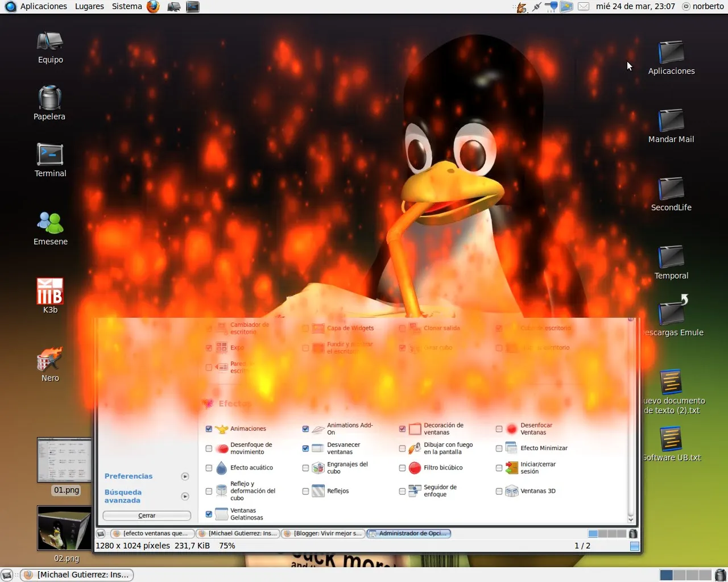The width and height of the screenshot is (728, 582).
Task: Open the Mandar Mail desktop folder
Action: [x=671, y=120]
